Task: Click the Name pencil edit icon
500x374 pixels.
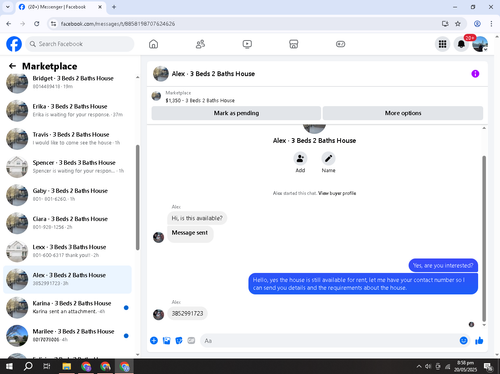Action: [x=328, y=158]
